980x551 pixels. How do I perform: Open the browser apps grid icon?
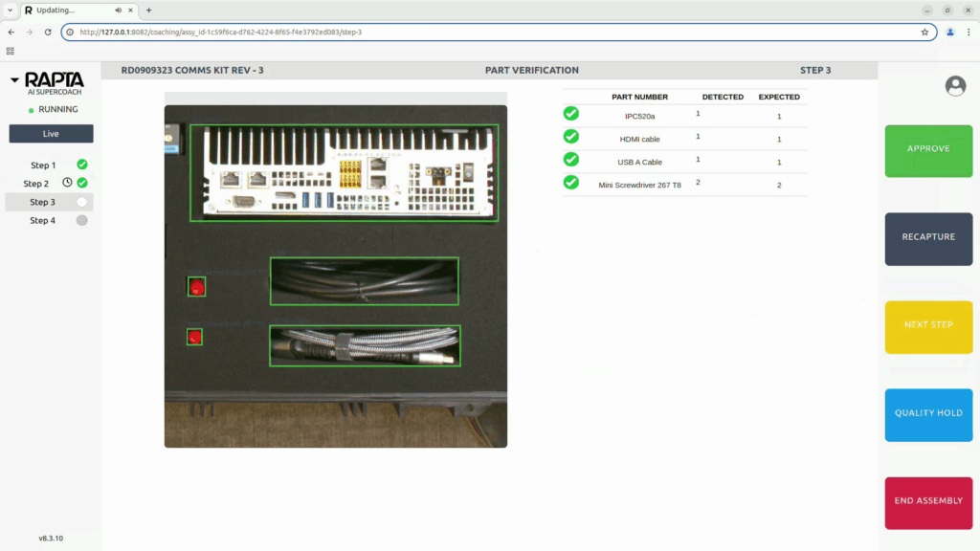(x=11, y=51)
